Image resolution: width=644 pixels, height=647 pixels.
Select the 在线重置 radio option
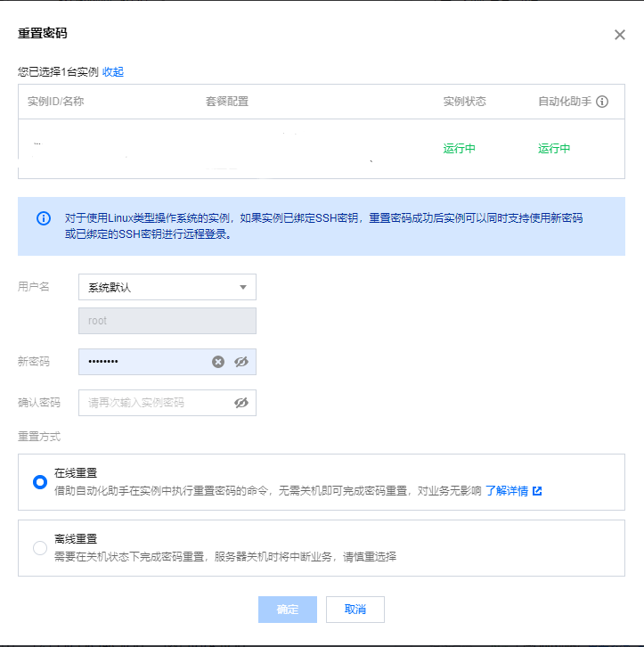pos(40,482)
